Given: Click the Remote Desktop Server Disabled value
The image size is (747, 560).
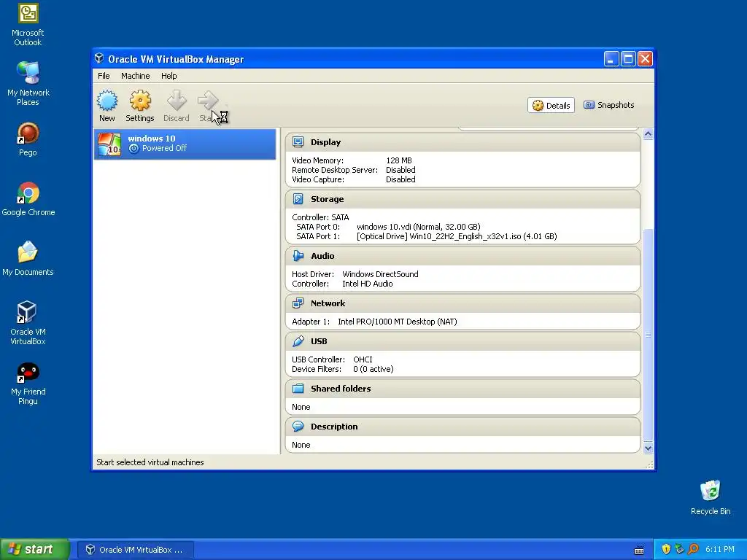Looking at the screenshot, I should point(400,170).
